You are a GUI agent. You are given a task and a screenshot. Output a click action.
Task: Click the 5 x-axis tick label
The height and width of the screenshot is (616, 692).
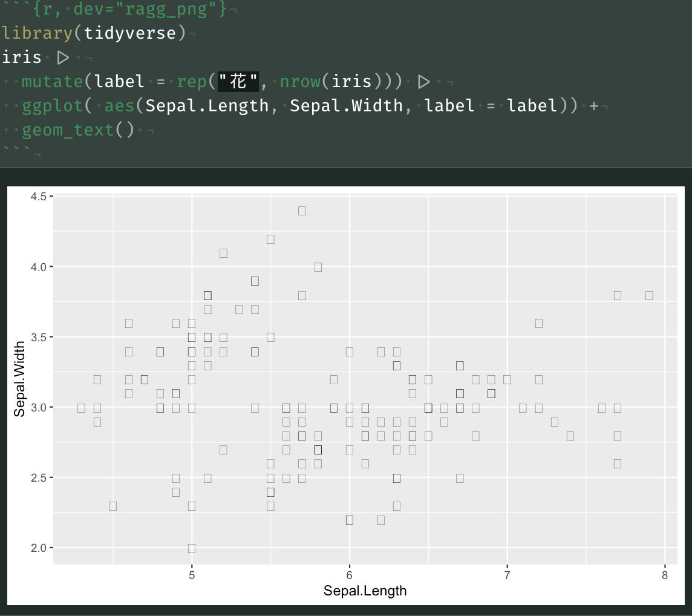[192, 575]
